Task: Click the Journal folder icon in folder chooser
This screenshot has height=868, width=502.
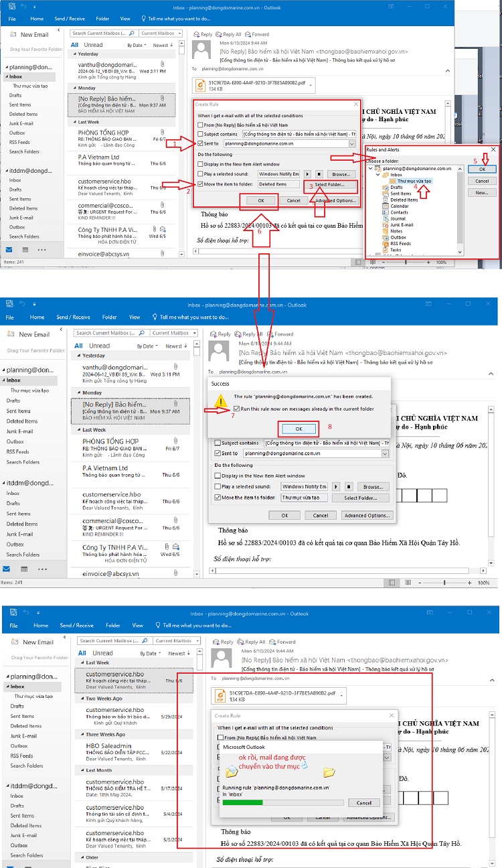Action: click(386, 218)
